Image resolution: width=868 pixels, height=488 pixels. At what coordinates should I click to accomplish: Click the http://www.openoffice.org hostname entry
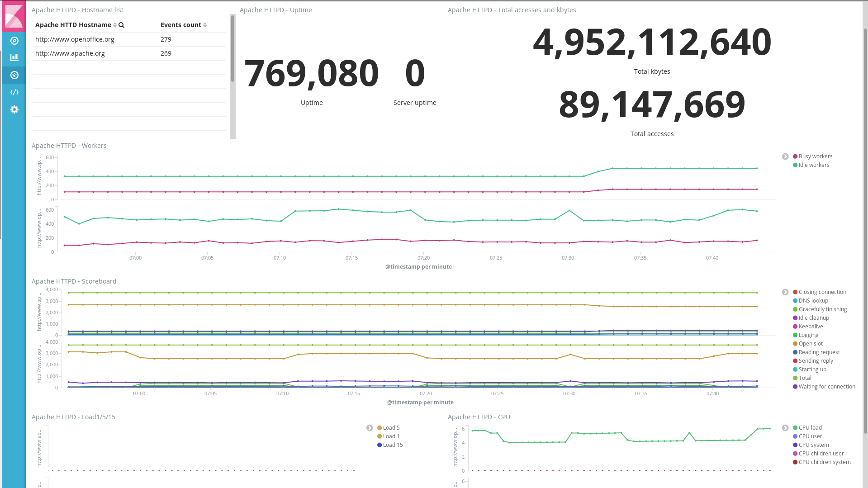tap(75, 39)
